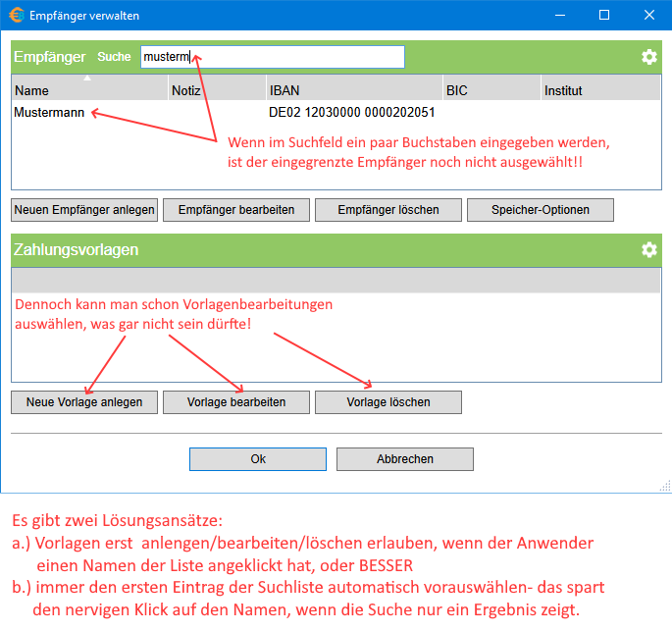This screenshot has width=672, height=631.
Task: Close the Empfänger verwalten window
Action: pyautogui.click(x=648, y=15)
